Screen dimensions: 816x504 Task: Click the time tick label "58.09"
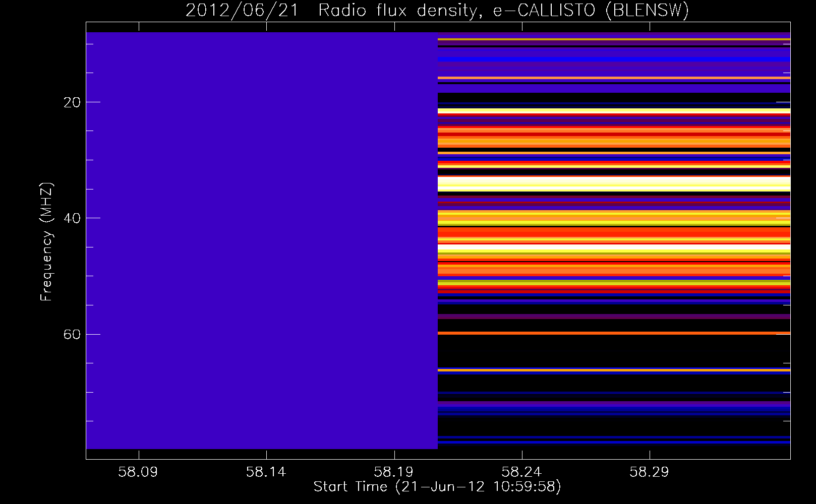click(138, 472)
